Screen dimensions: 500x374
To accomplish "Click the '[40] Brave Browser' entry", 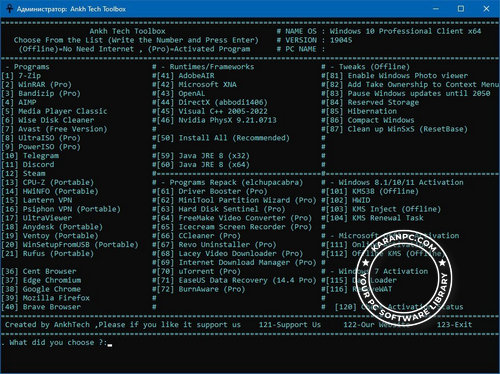I will coord(41,307).
